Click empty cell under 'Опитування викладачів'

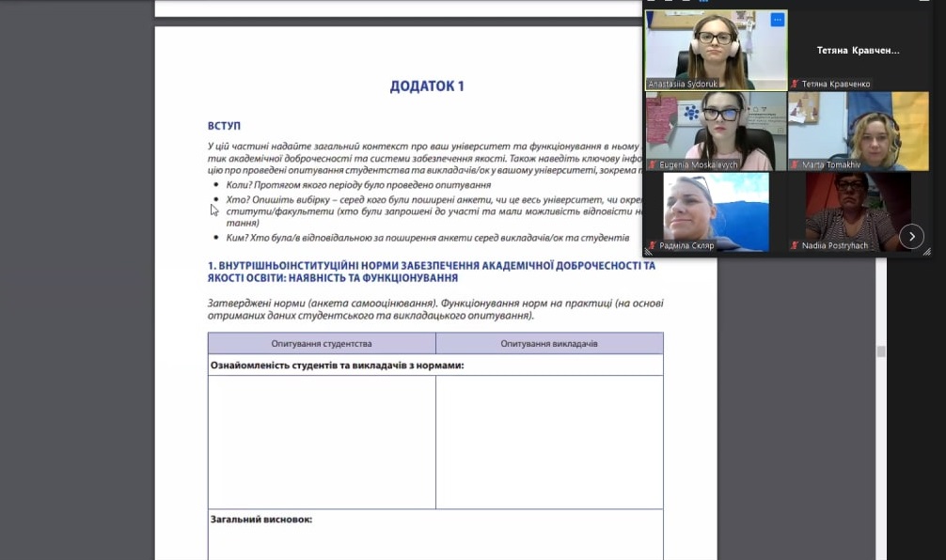pos(549,442)
